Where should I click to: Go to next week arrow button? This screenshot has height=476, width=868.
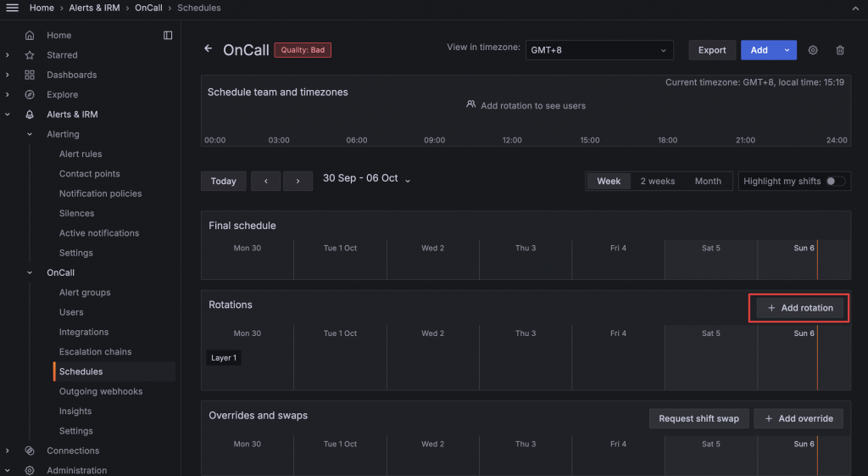[298, 182]
